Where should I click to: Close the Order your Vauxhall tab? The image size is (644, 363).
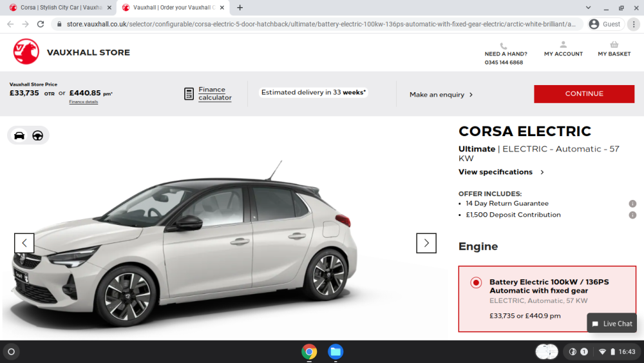pos(222,7)
